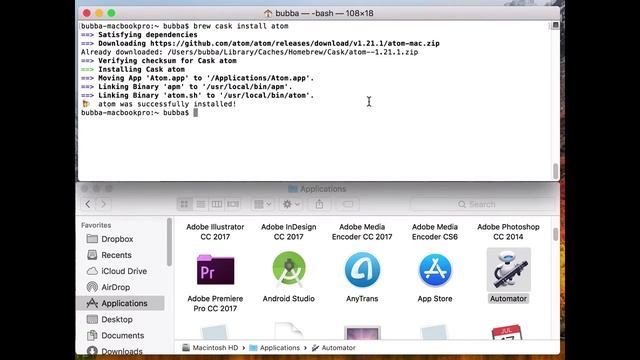The height and width of the screenshot is (360, 640).
Task: Click the Android Studio name label
Action: (289, 299)
